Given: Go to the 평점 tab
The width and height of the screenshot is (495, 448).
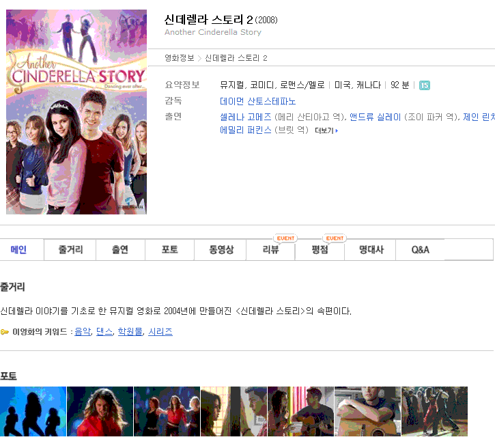Looking at the screenshot, I should tap(320, 250).
